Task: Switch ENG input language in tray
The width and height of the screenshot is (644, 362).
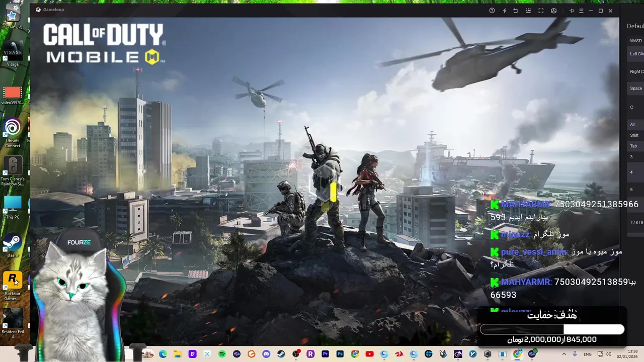Action: (x=588, y=354)
